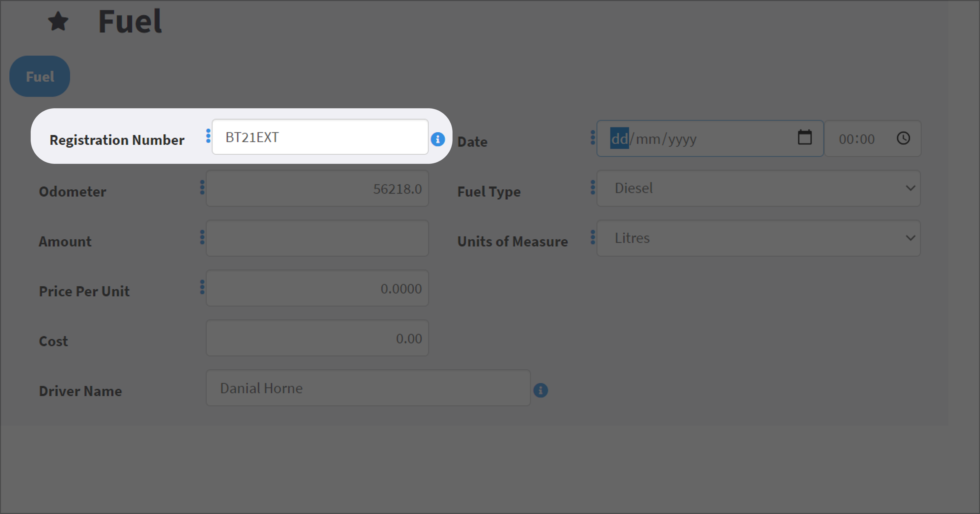Screen dimensions: 980x514
Task: Click the time field showing 00:00
Action: 872,138
